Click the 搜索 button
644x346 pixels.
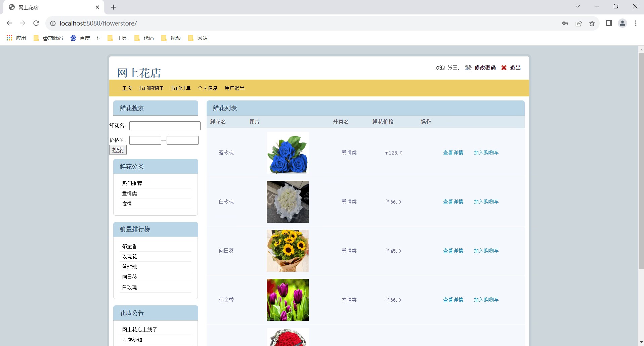118,150
